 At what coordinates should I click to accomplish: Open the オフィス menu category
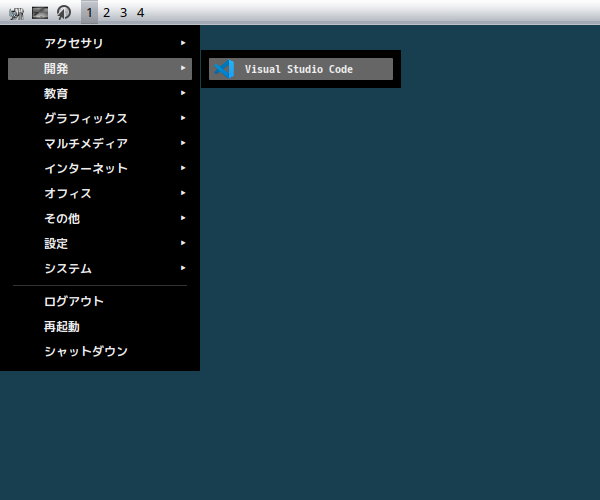pos(100,194)
